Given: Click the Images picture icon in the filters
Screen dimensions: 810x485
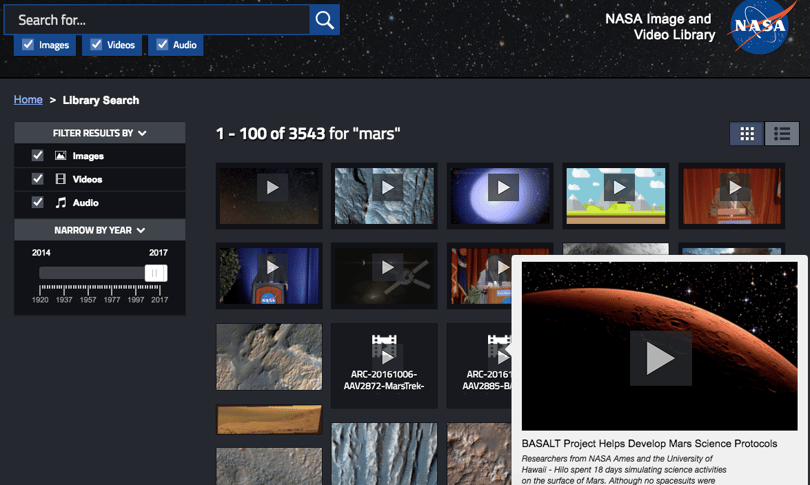Looking at the screenshot, I should click(60, 155).
